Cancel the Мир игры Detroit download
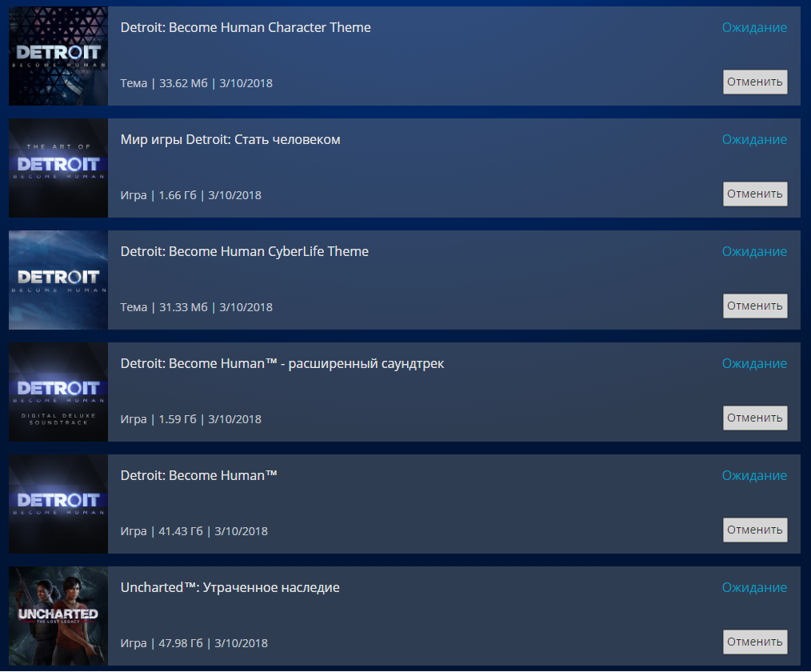This screenshot has height=672, width=811. pos(755,194)
